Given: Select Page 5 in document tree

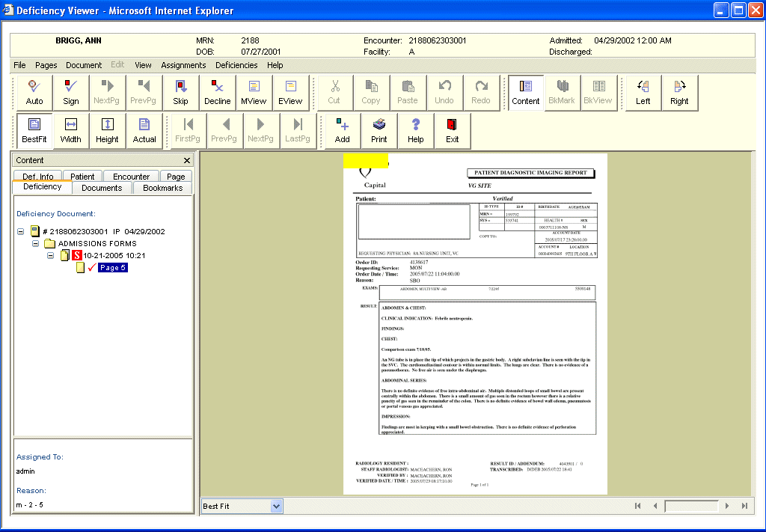Looking at the screenshot, I should pyautogui.click(x=113, y=268).
